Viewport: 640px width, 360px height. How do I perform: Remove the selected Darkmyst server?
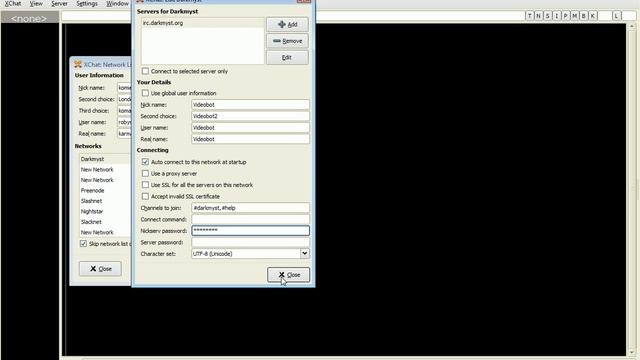[287, 41]
